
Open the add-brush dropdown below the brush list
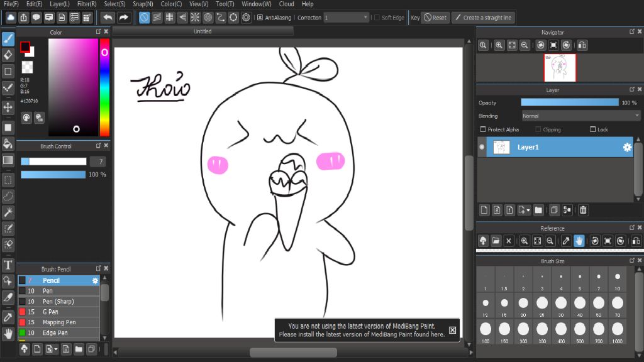[x=52, y=349]
